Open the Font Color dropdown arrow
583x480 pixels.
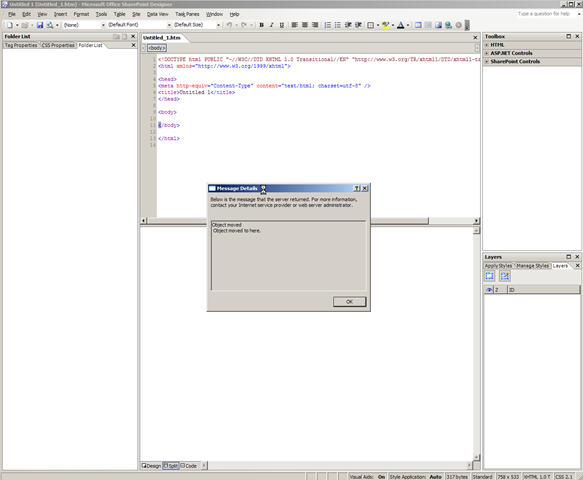click(x=408, y=25)
